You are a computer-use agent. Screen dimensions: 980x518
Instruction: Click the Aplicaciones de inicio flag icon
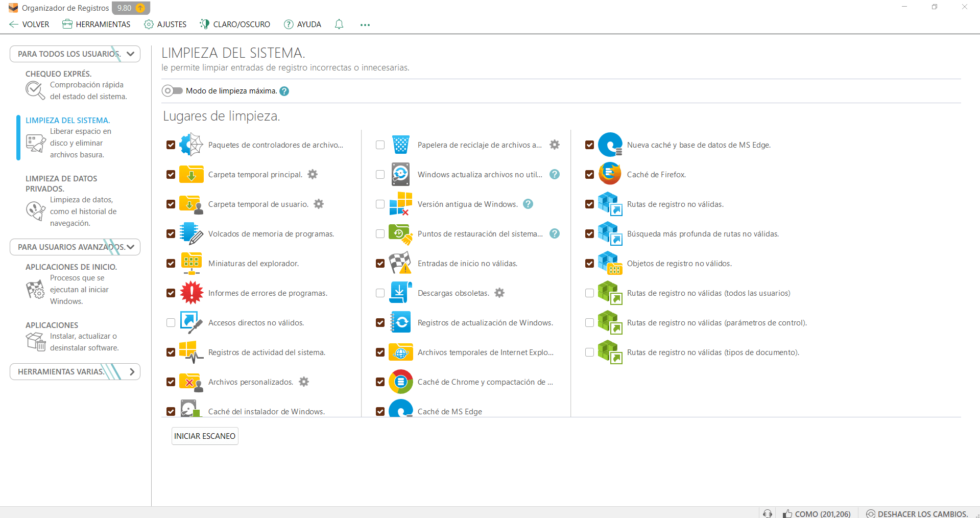pos(35,289)
